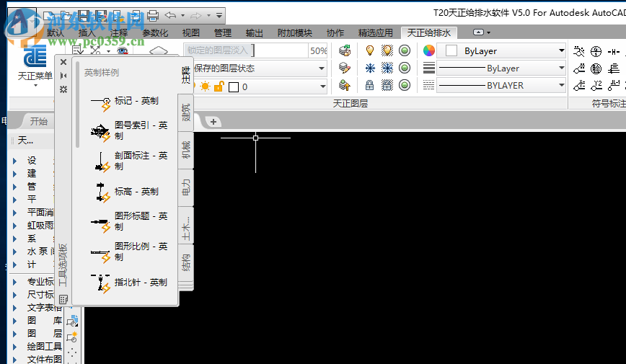This screenshot has width=626, height=364.
Task: Select the 天正给排水 ribbon tab
Action: (429, 32)
